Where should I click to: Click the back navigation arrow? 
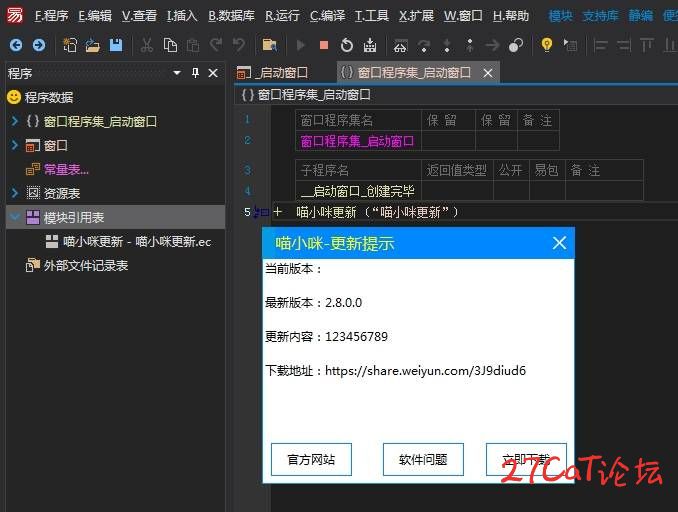pos(16,45)
